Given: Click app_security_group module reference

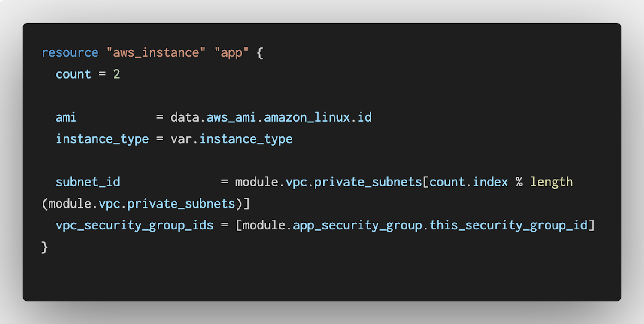Looking at the screenshot, I should [357, 225].
